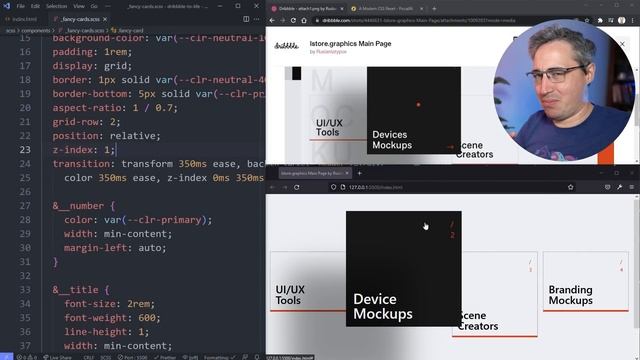The image size is (640, 360).
Task: Select the fancy-card symbol breadcrumb
Action: (127, 31)
